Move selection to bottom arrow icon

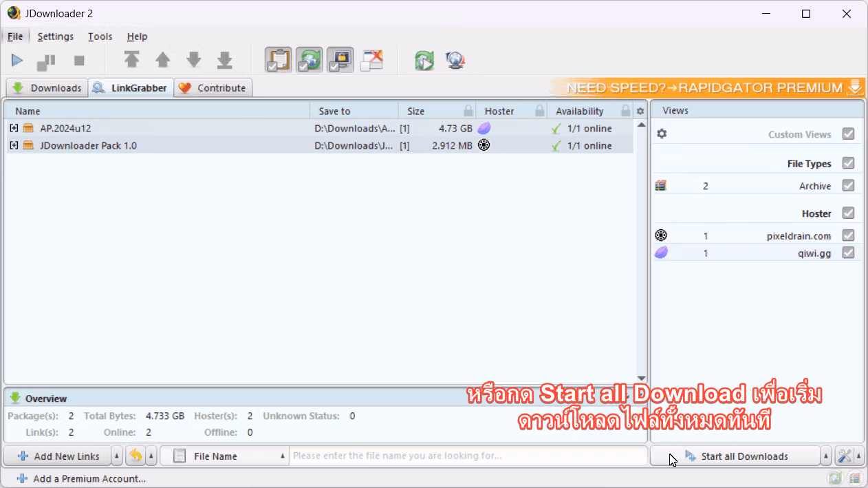click(225, 61)
